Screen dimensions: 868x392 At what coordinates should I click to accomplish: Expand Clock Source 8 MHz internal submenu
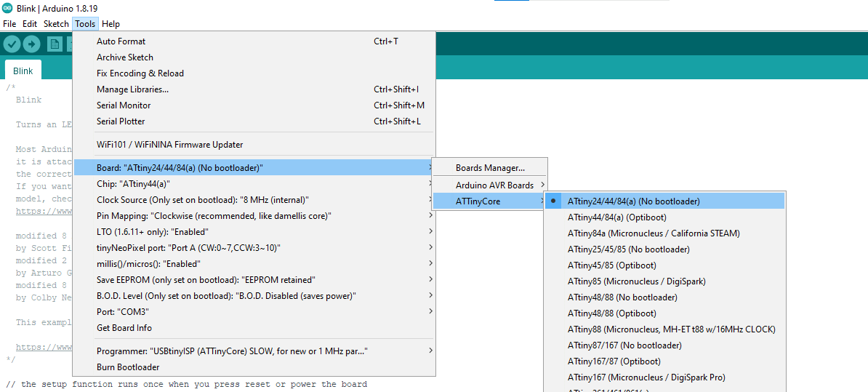(254, 199)
